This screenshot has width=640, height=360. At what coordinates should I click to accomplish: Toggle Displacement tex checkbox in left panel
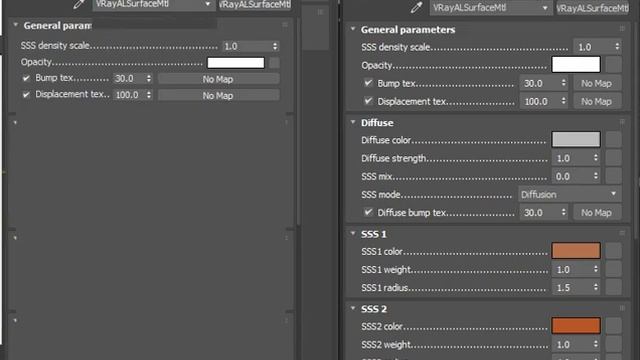pos(26,95)
